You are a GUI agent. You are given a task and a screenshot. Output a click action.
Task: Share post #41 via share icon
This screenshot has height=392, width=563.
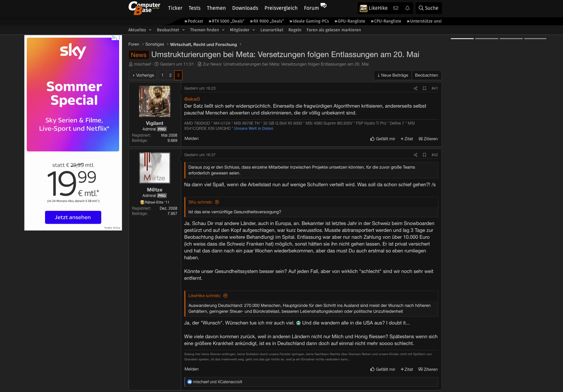click(x=415, y=88)
